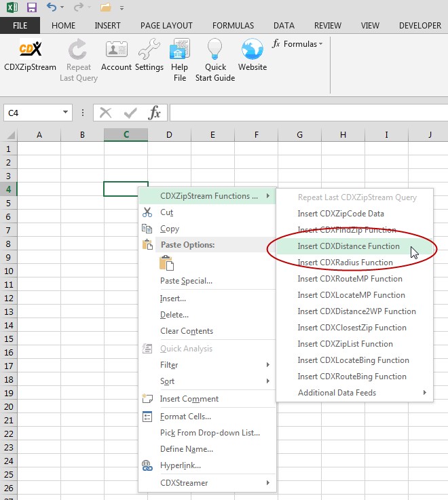The image size is (448, 500).
Task: Click the Select All corner triangle
Action: tap(11, 135)
